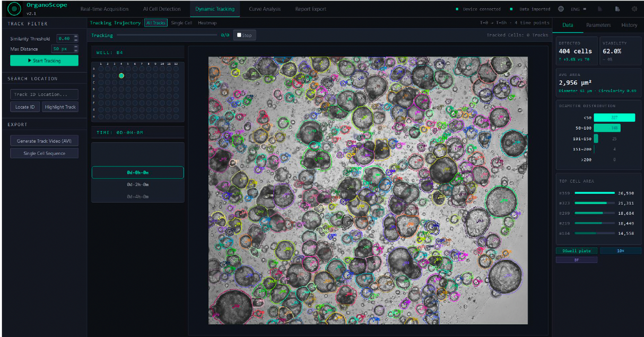This screenshot has height=337, width=644.
Task: Click the 96well plate tag
Action: click(577, 250)
